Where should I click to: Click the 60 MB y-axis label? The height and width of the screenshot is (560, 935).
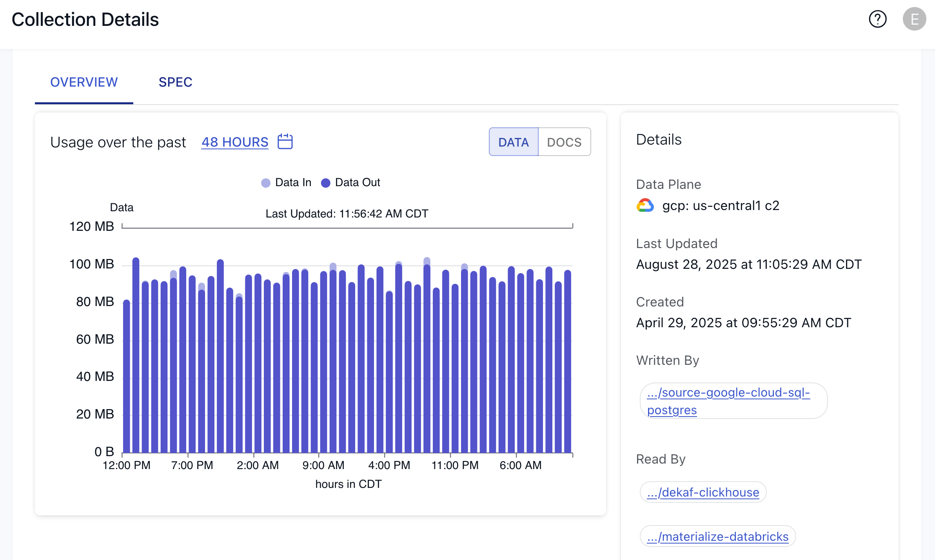[x=95, y=339]
